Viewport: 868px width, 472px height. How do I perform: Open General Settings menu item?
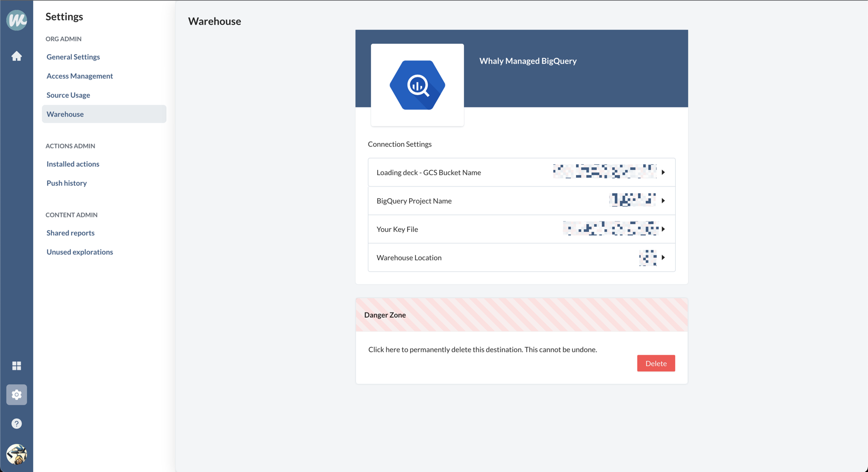click(x=73, y=57)
